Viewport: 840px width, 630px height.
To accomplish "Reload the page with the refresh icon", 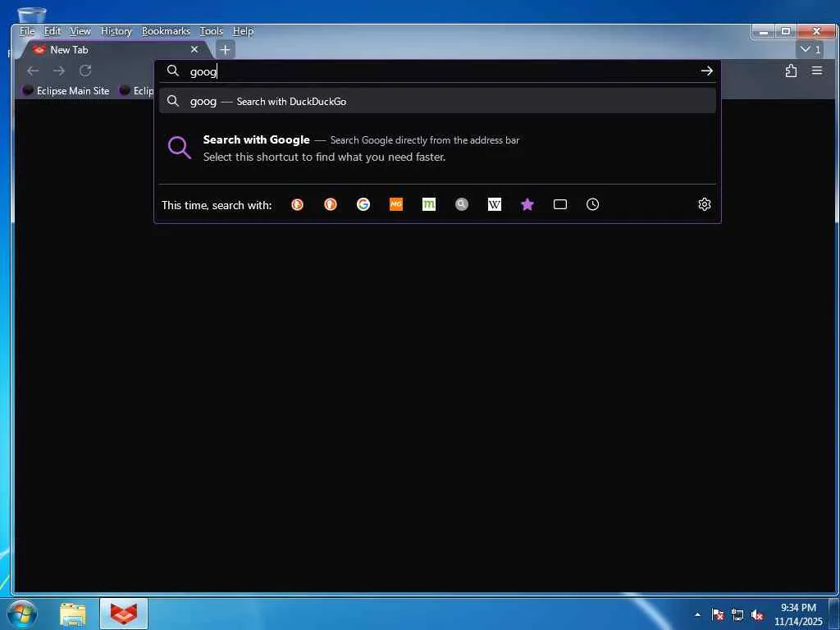I will tap(85, 71).
